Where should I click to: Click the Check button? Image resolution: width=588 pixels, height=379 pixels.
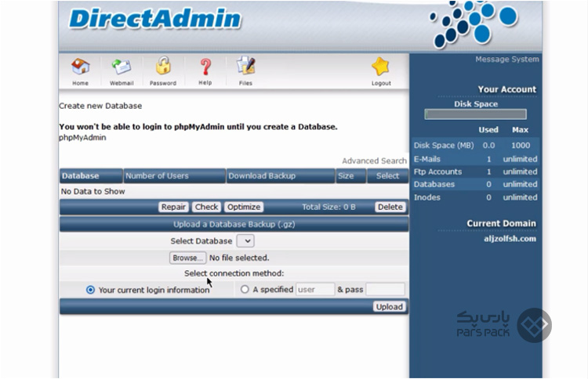206,207
